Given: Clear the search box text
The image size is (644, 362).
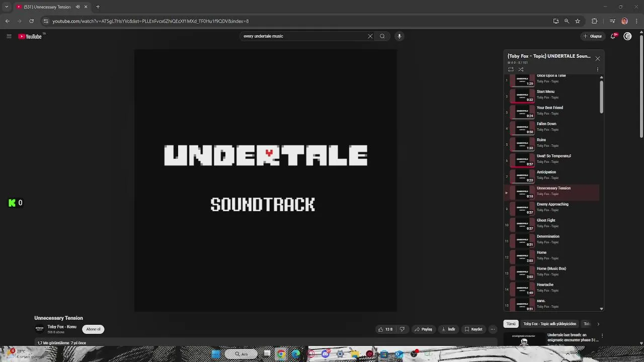Looking at the screenshot, I should 370,36.
